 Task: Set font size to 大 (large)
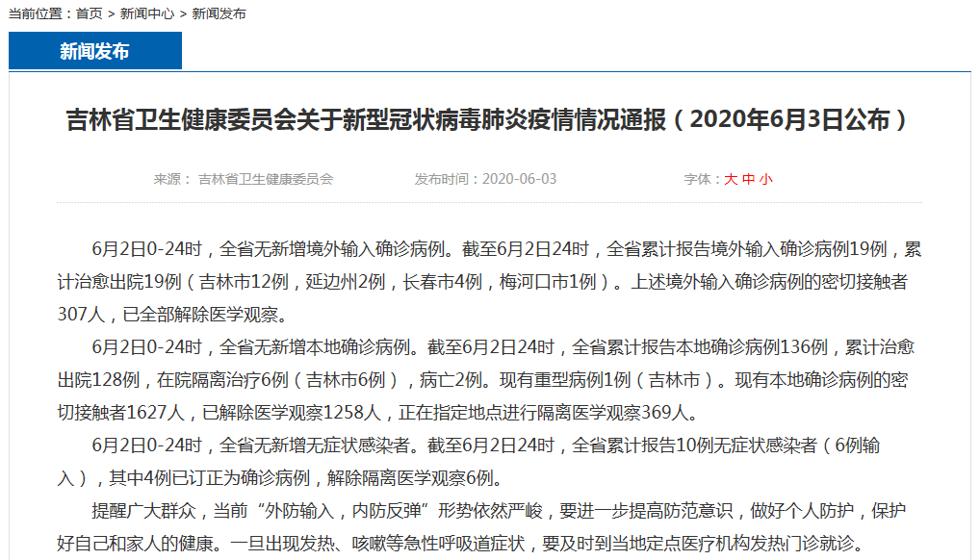731,179
